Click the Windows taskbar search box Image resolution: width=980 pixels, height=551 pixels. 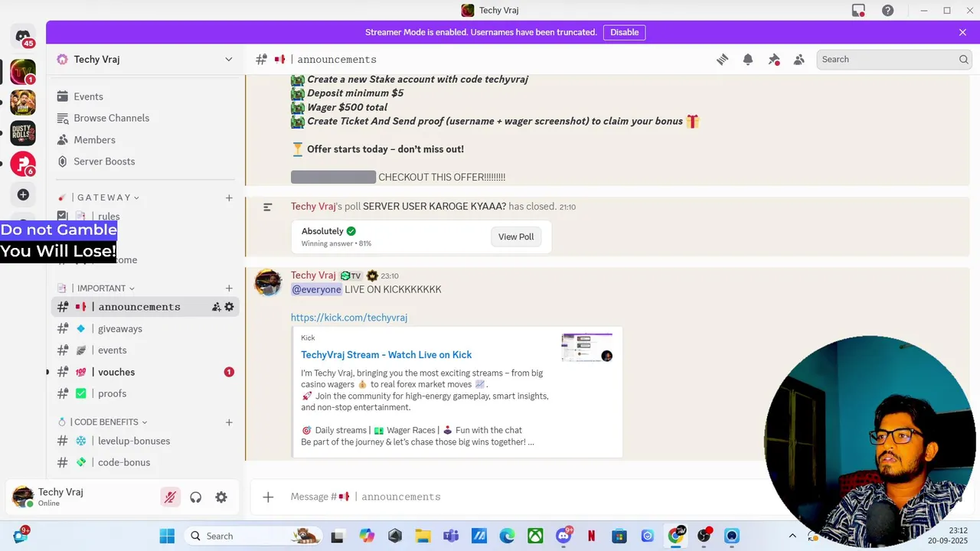(x=253, y=536)
